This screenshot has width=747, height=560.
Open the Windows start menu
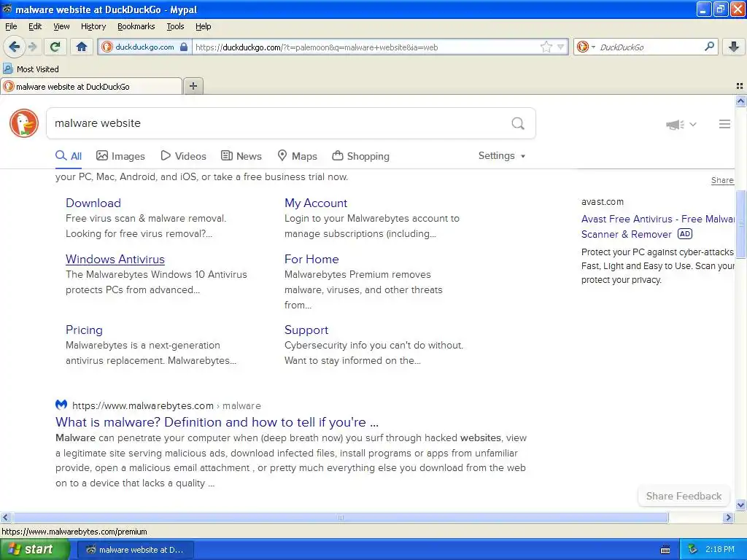tap(34, 549)
